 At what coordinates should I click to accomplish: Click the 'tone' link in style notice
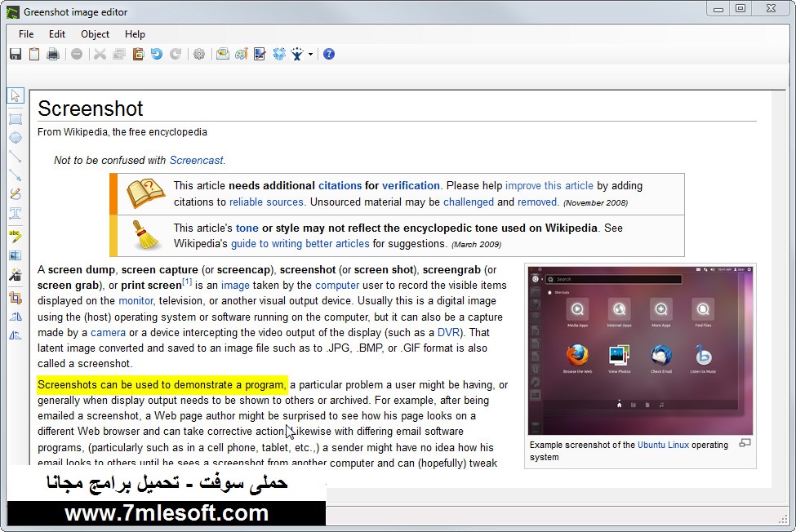(x=247, y=228)
